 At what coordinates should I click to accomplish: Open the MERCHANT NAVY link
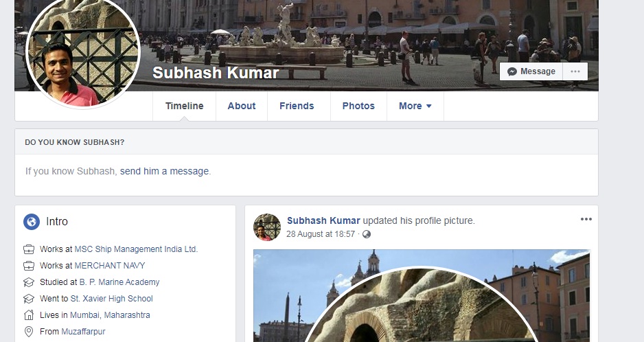pyautogui.click(x=110, y=266)
